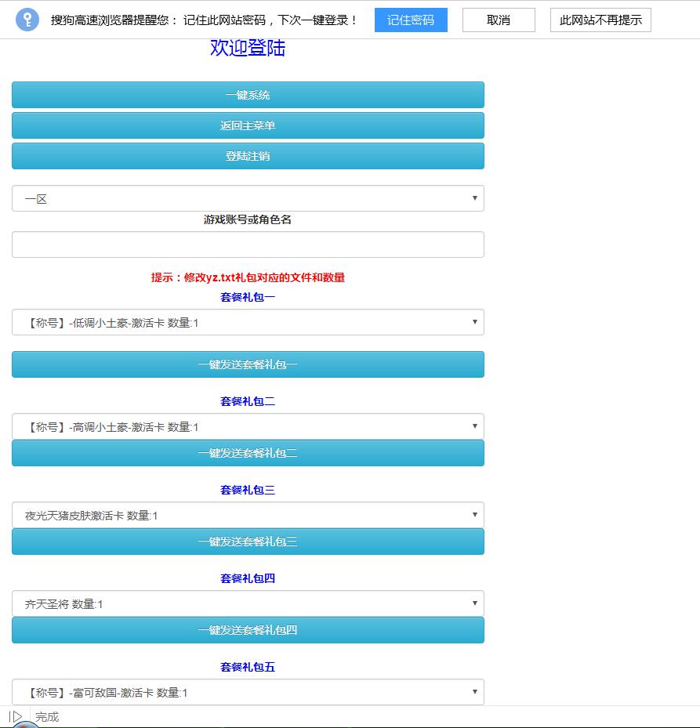
Task: Log out with 登陆注销 button
Action: tap(248, 156)
